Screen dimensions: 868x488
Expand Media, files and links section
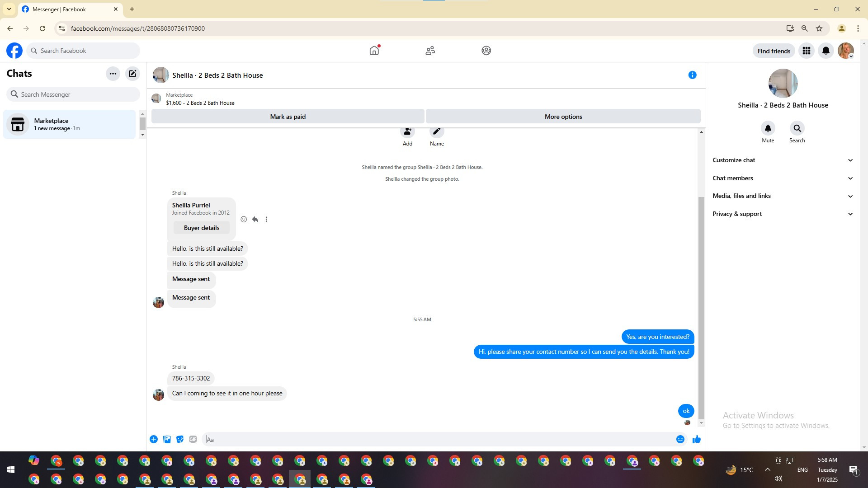tap(783, 196)
